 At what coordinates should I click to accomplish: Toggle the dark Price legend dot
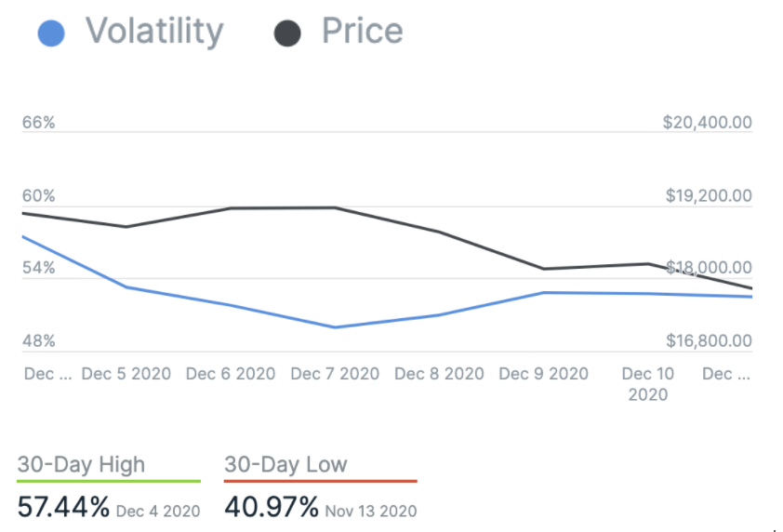click(287, 33)
